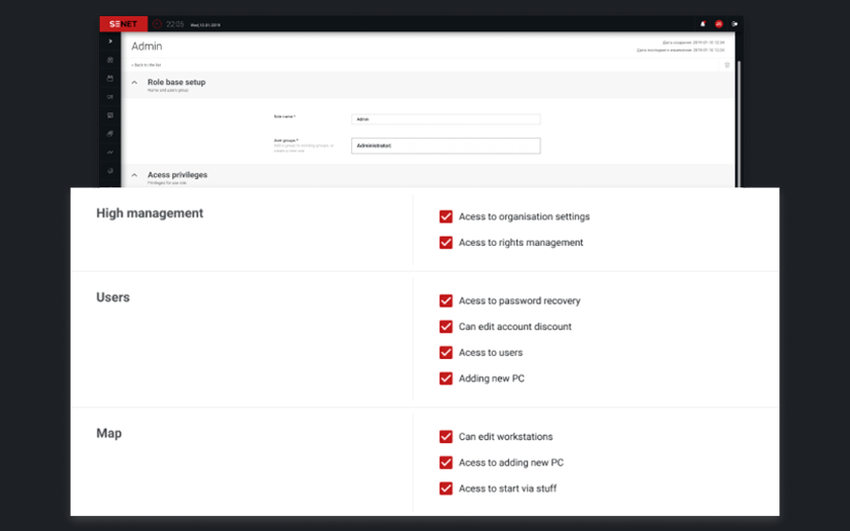This screenshot has width=850, height=531.
Task: Click the chart analytics icon in sidebar
Action: click(x=110, y=152)
